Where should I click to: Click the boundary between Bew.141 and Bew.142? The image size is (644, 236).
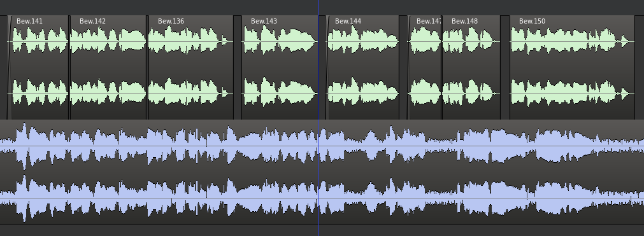69,67
